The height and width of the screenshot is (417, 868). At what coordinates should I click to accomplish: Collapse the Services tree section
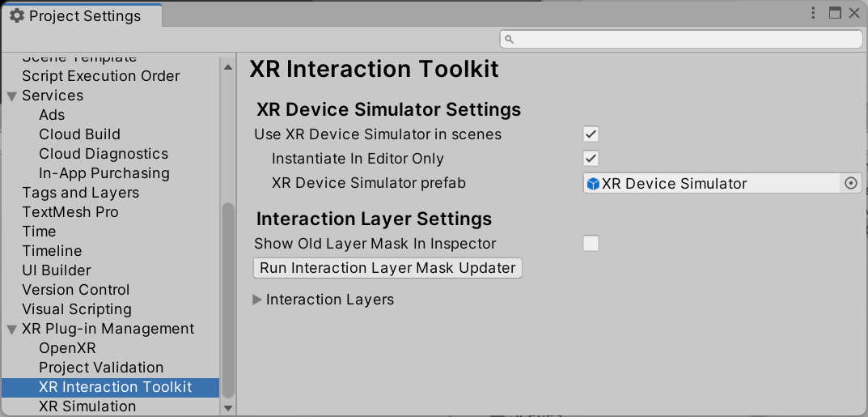click(11, 96)
